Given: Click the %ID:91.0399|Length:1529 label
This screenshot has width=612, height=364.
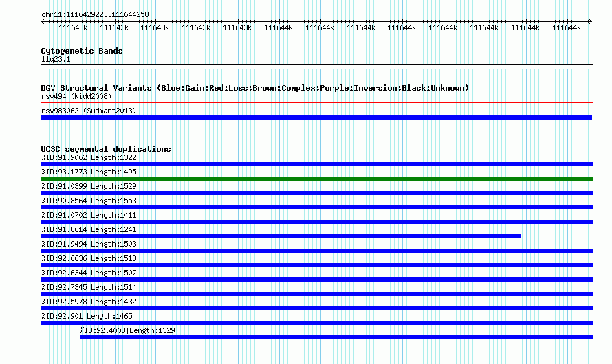Looking at the screenshot, I should click(x=89, y=186).
